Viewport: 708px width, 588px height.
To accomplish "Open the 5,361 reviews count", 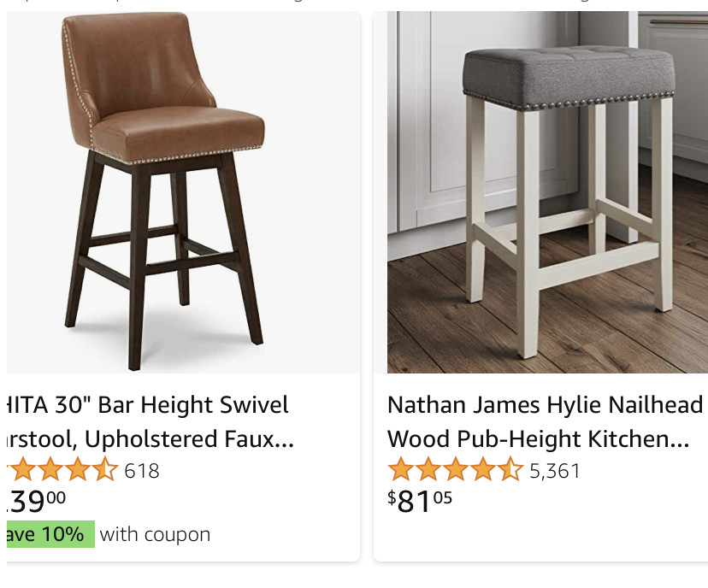I will pos(554,471).
